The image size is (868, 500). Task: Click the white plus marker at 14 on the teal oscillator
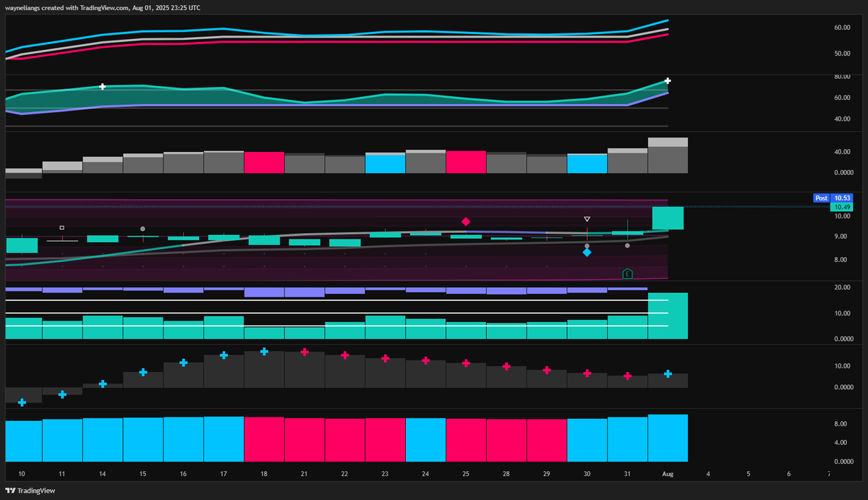point(103,86)
